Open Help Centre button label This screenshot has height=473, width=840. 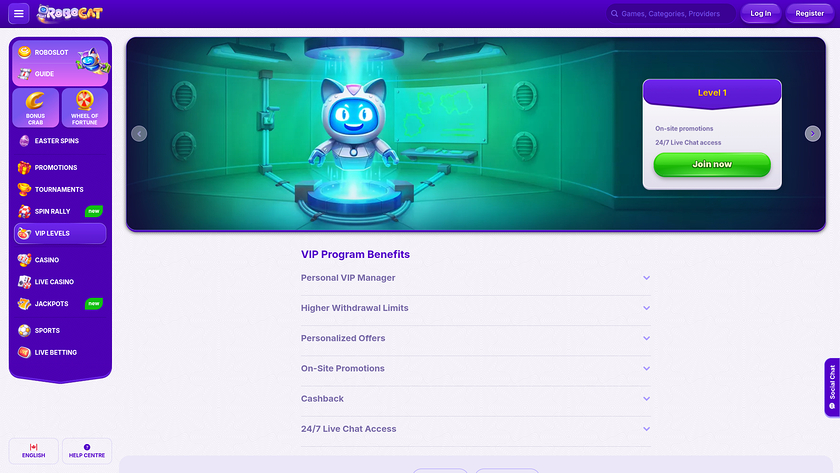point(87,455)
